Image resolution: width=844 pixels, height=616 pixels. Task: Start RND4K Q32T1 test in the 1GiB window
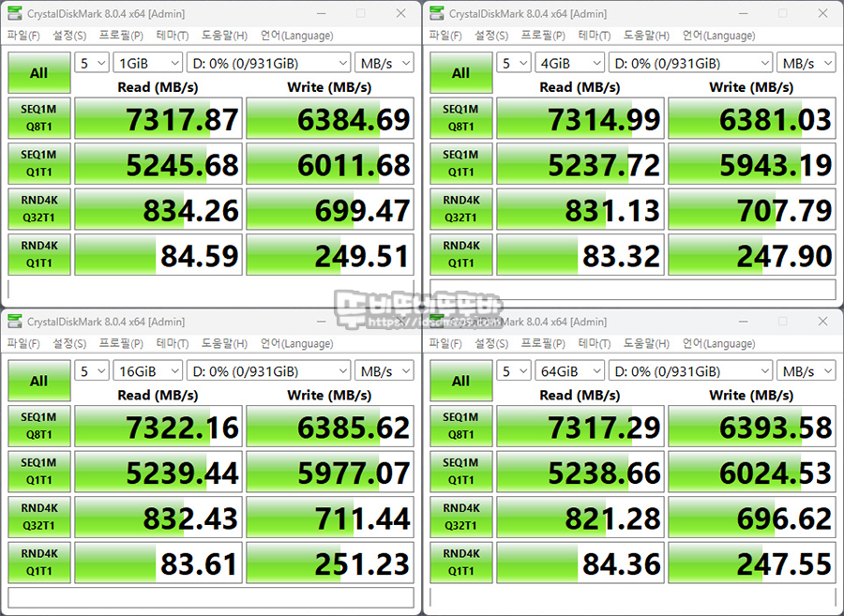[x=39, y=209]
